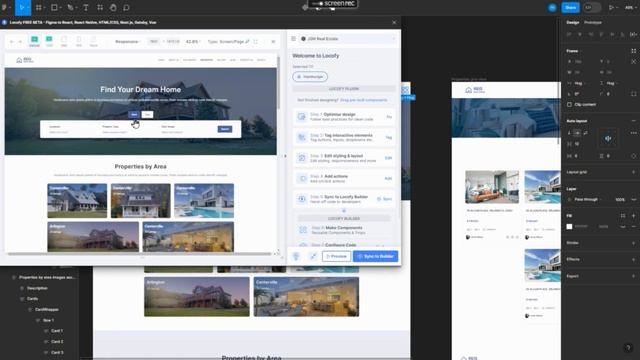640x360 pixels.
Task: Select the Description layer
Action: tap(37, 288)
